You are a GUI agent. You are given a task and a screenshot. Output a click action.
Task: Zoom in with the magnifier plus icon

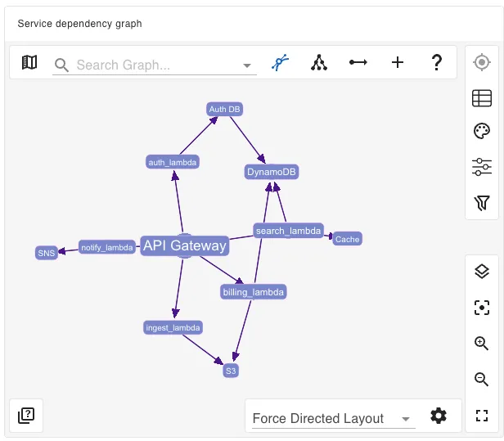tap(481, 344)
